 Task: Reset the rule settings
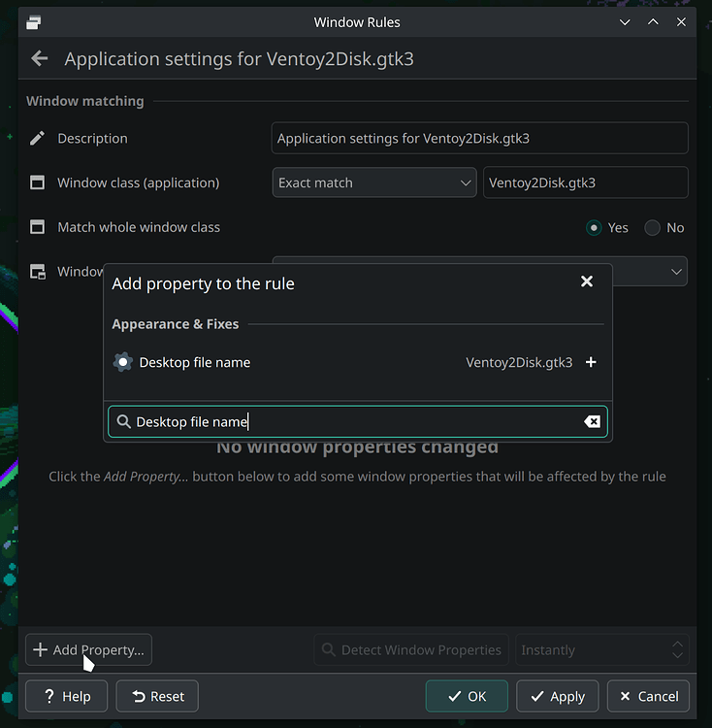click(x=157, y=696)
